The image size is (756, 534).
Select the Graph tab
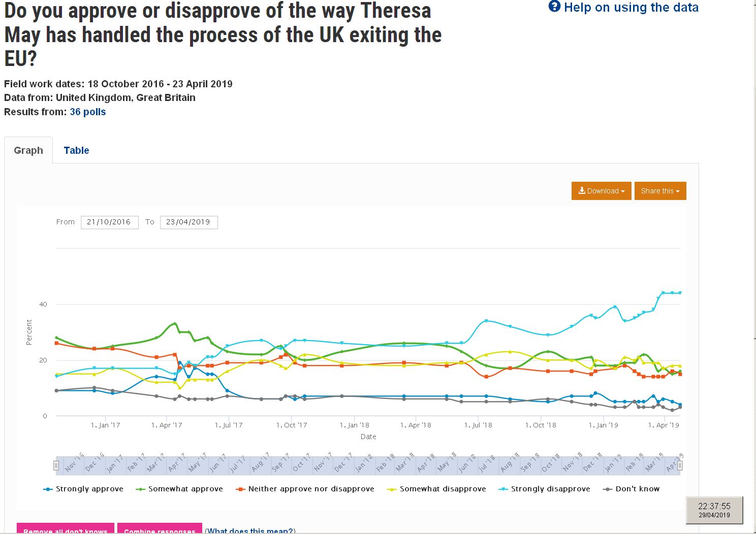pos(28,150)
